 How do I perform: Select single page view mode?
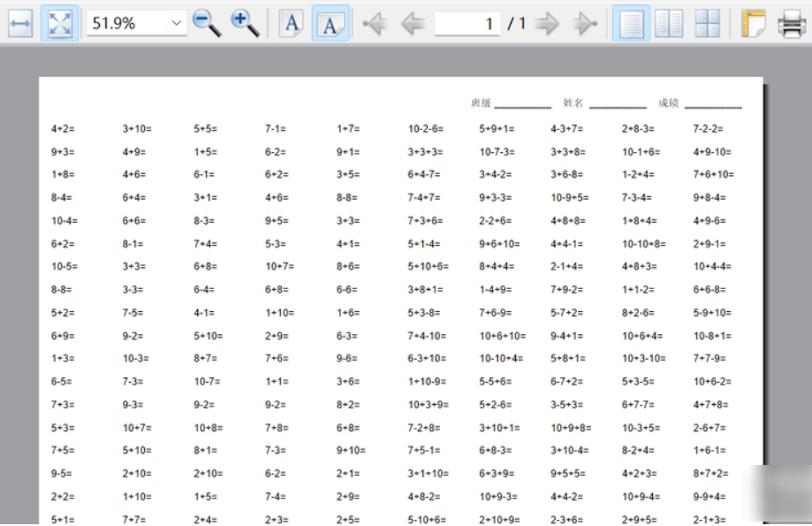pyautogui.click(x=631, y=24)
